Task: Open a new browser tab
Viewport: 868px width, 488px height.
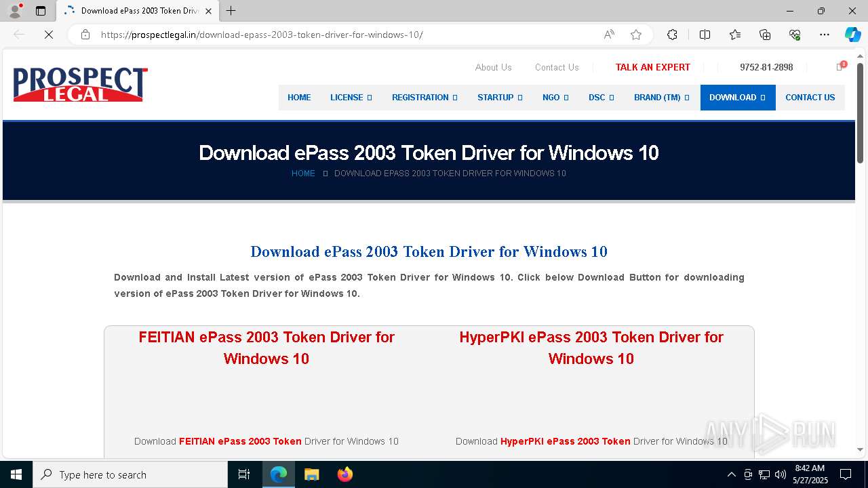Action: point(231,11)
